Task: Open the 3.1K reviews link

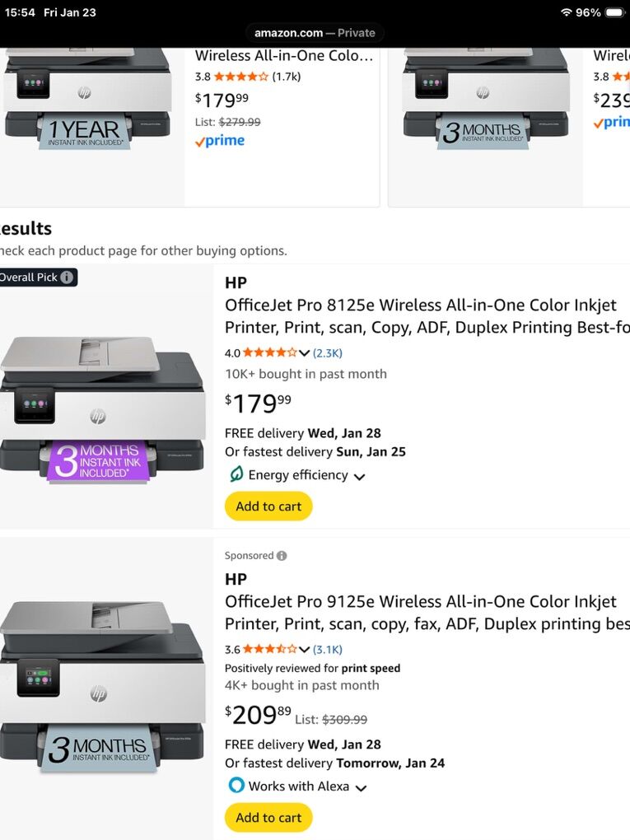Action: point(328,650)
